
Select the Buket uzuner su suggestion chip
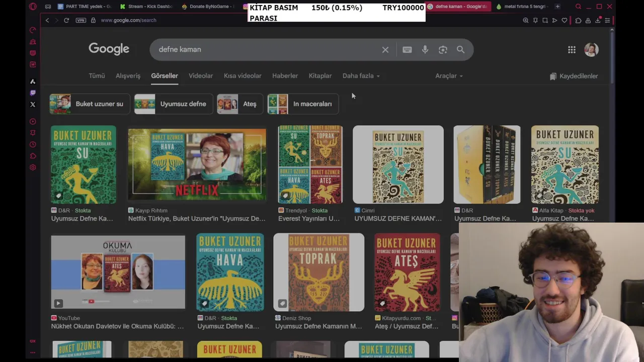pyautogui.click(x=90, y=104)
